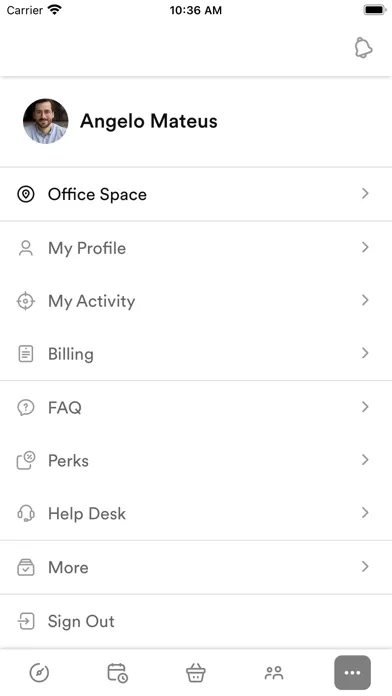The width and height of the screenshot is (392, 696).
Task: Tap the shopping basket tab icon
Action: coord(196,672)
